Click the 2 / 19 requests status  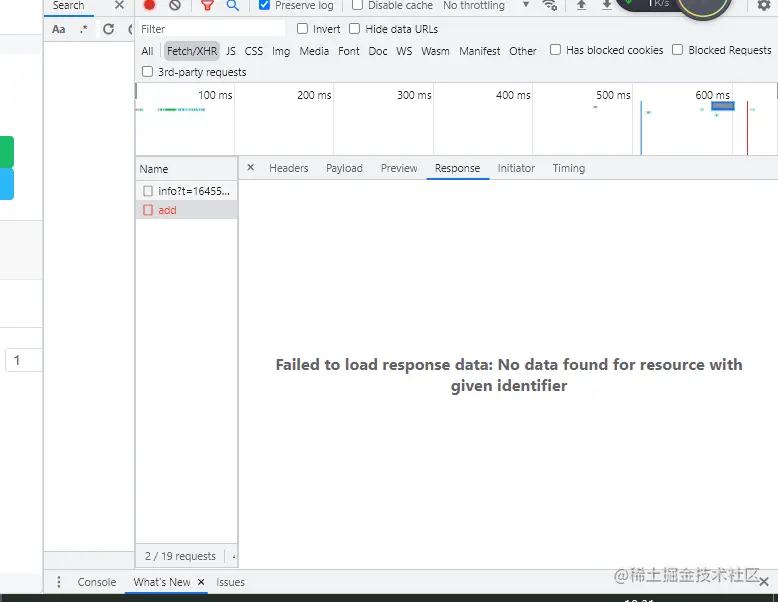pyautogui.click(x=181, y=556)
